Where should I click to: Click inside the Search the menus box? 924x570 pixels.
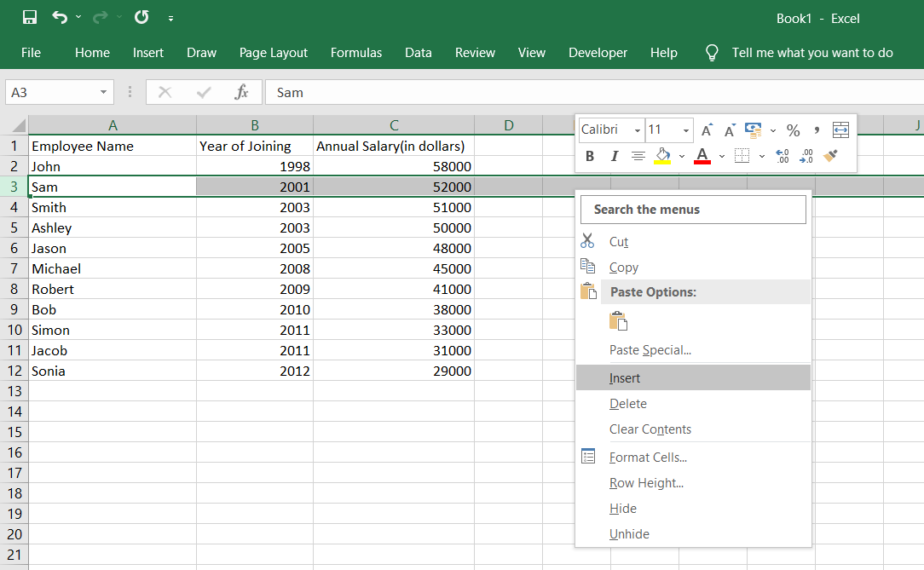(x=692, y=209)
